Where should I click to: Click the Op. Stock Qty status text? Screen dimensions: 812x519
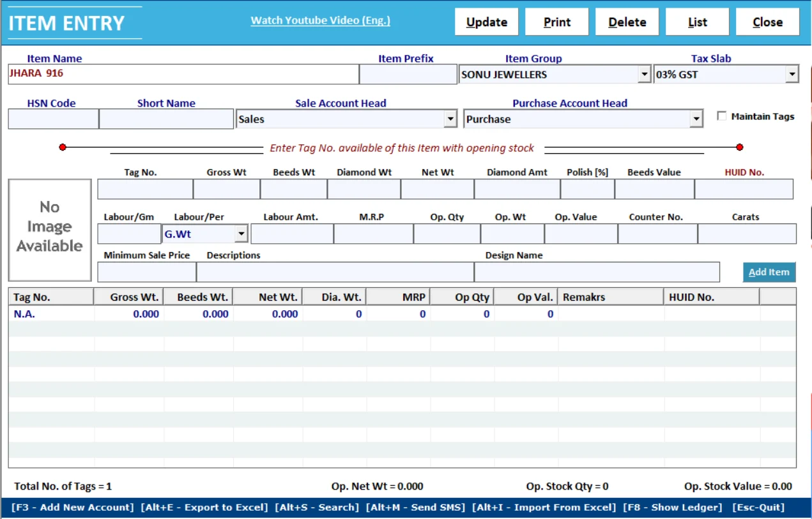coord(567,486)
